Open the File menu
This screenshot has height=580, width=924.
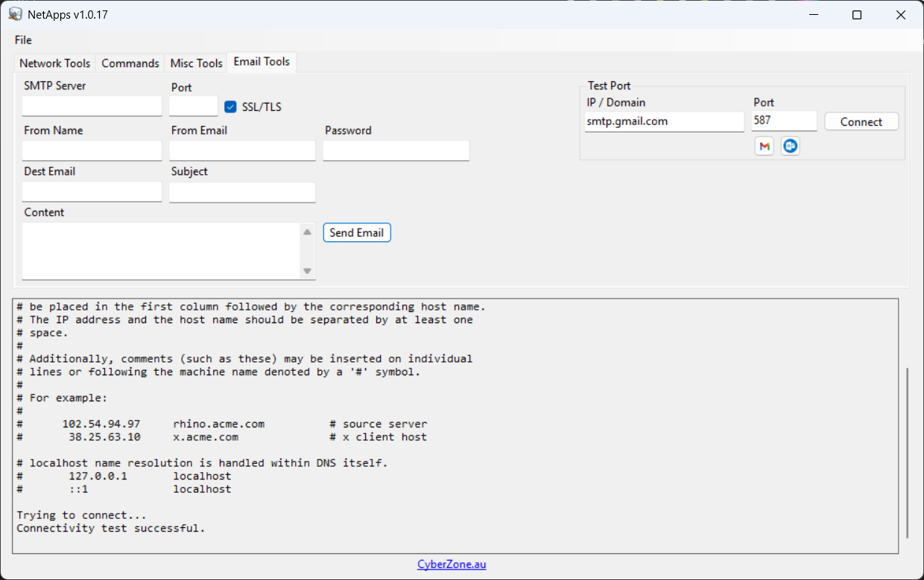pos(23,40)
